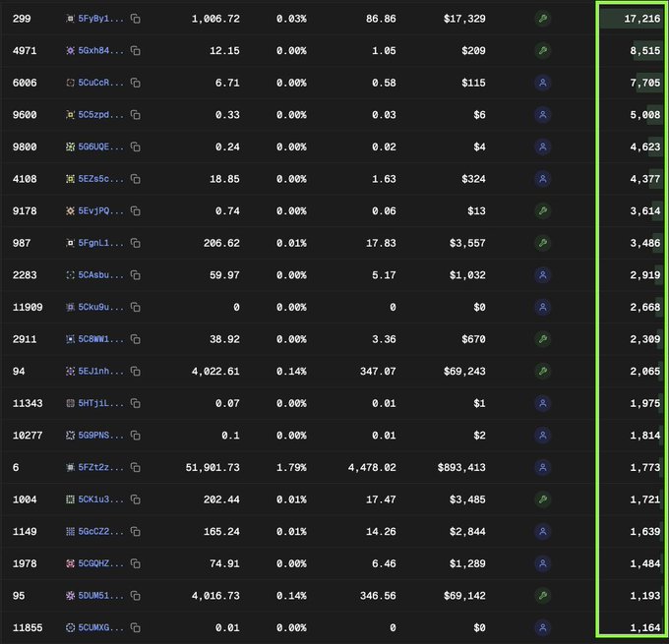Click the blue user icon in row 6006
The image size is (669, 644).
(543, 83)
